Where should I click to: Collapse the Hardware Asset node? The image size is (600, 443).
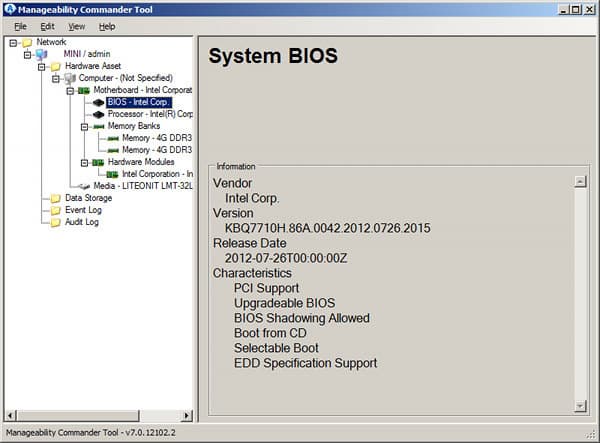point(42,67)
